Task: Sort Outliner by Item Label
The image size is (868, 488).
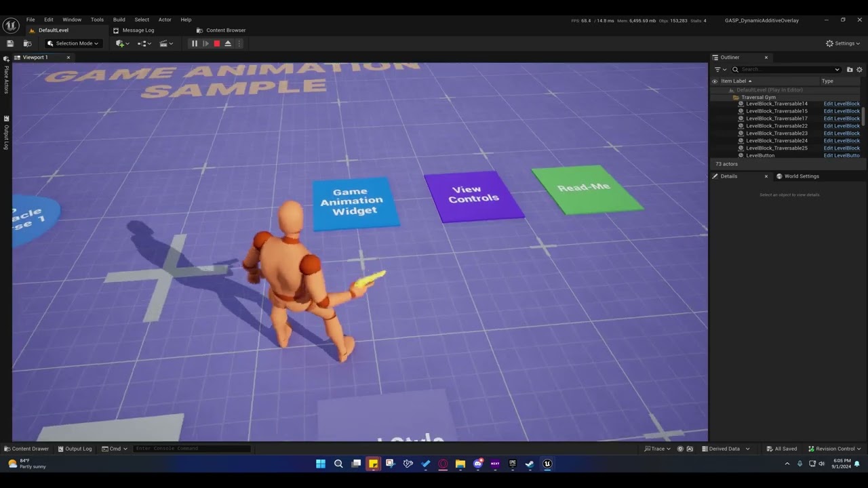Action: (x=735, y=81)
